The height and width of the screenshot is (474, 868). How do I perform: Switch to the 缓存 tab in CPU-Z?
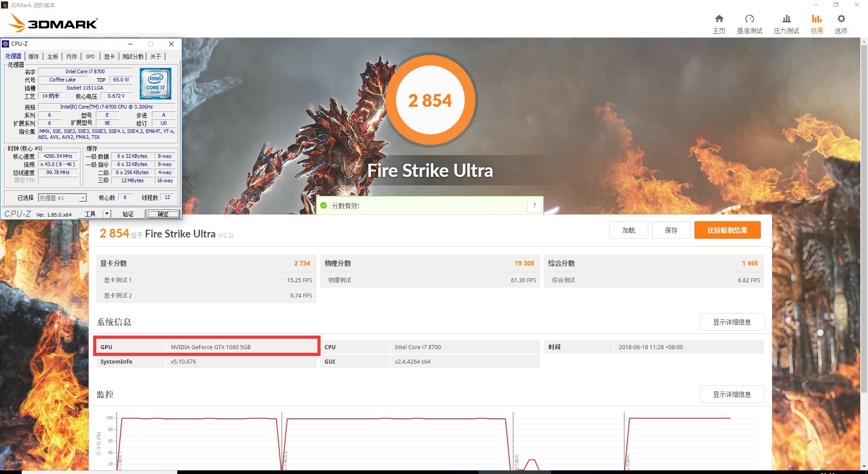pos(33,56)
